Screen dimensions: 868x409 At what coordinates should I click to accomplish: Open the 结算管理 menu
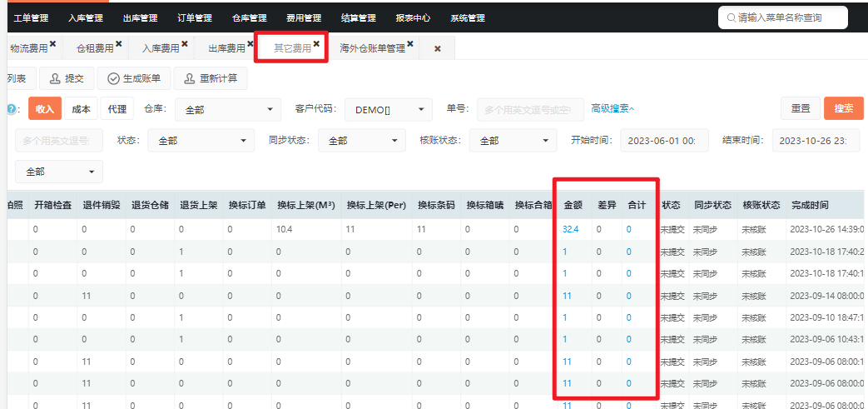click(359, 18)
